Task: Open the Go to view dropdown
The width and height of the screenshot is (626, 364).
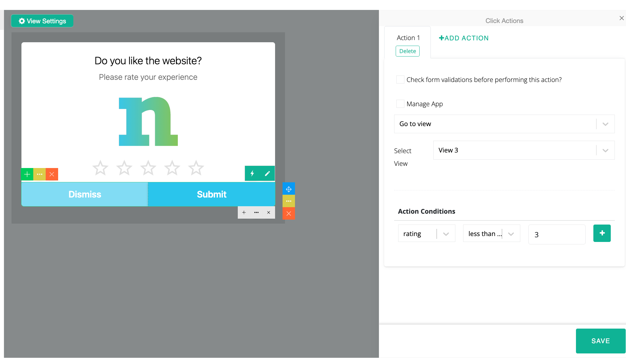Action: [504, 124]
